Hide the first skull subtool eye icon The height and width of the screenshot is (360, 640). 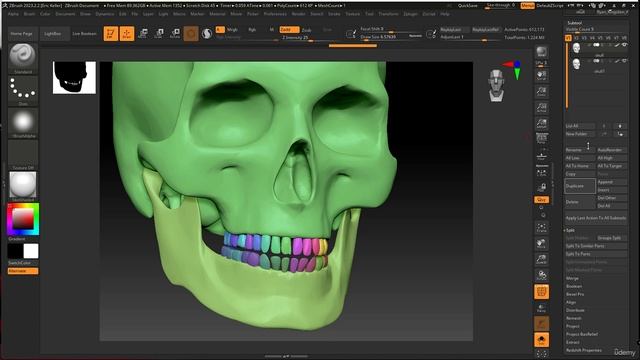624,45
